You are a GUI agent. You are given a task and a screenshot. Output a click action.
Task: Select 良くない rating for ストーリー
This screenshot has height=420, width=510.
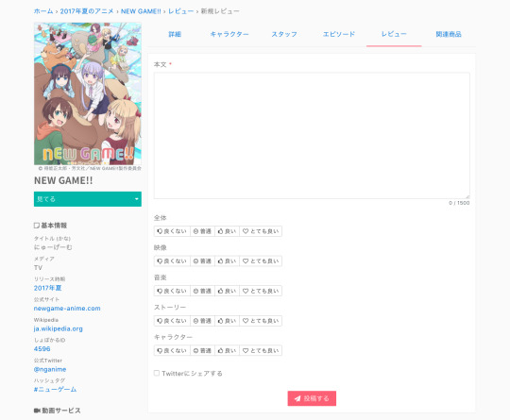pos(172,321)
